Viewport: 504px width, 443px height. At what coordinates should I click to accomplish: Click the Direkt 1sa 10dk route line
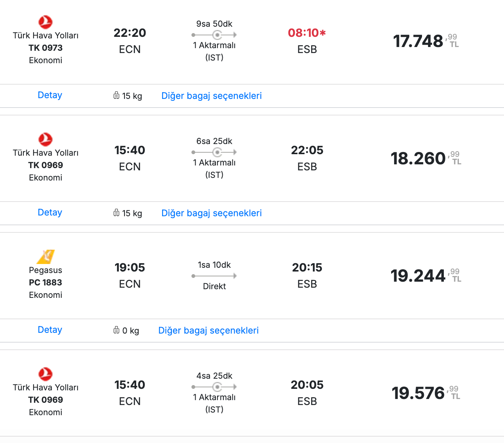click(x=214, y=276)
